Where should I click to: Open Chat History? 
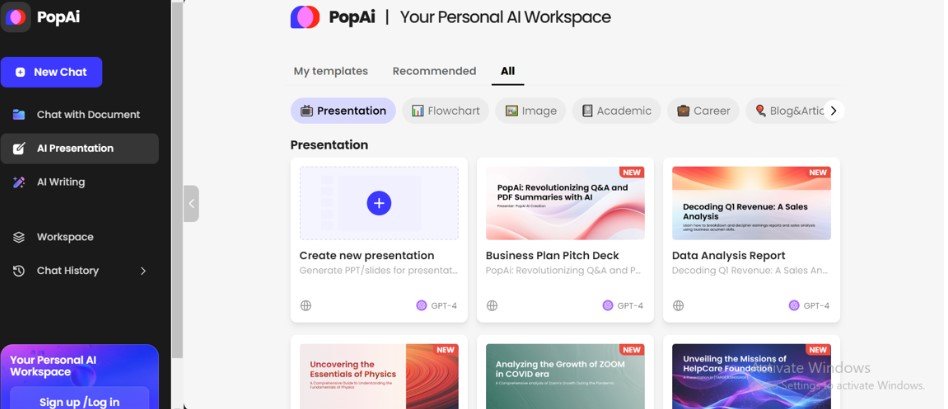[79, 270]
